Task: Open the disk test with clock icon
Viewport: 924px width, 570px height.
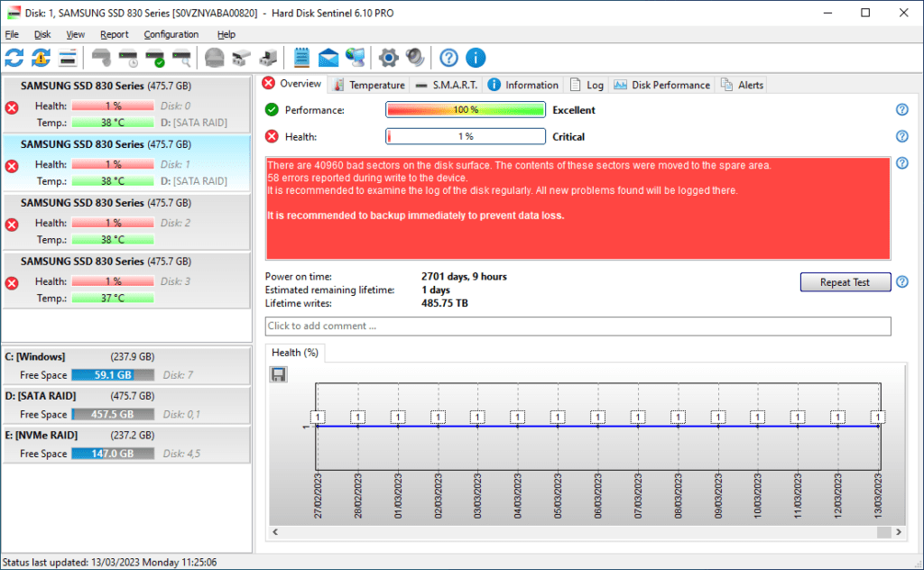Action: point(128,59)
